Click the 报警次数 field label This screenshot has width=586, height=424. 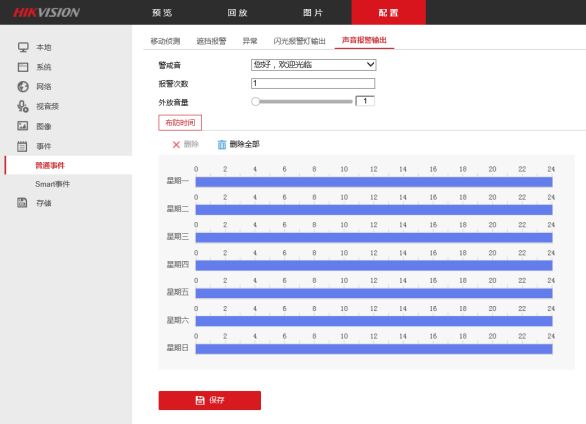173,84
